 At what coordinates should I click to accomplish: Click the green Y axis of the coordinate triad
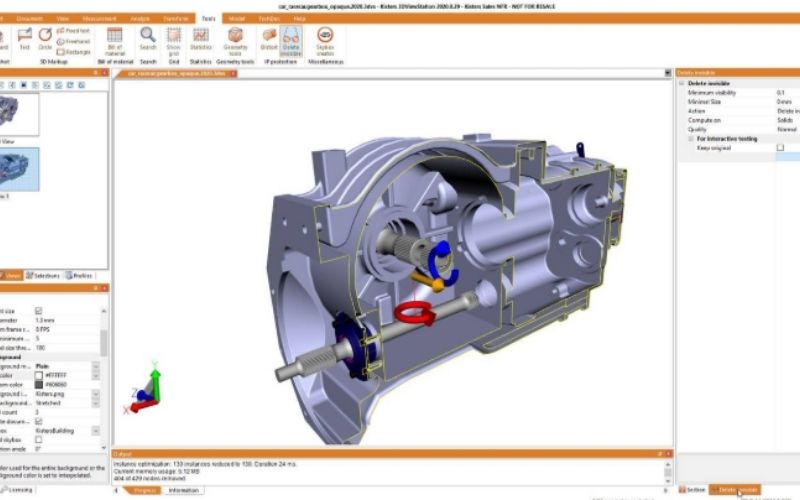click(156, 383)
